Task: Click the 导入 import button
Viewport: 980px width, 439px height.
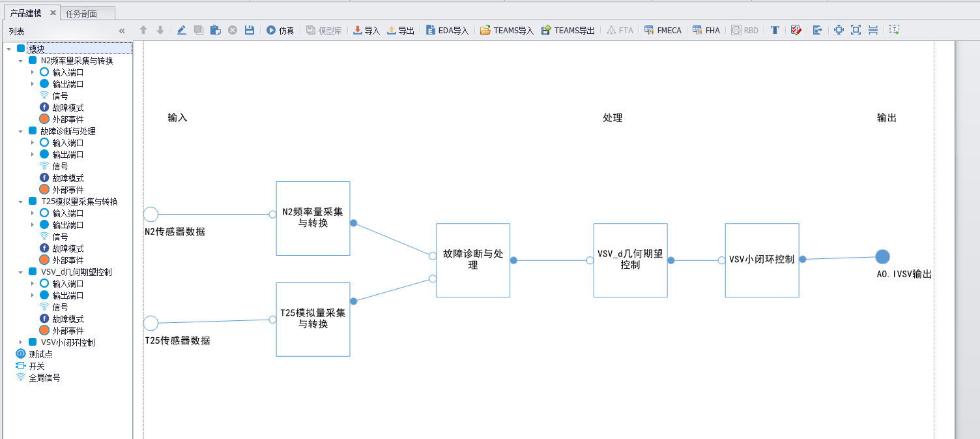Action: (x=366, y=30)
